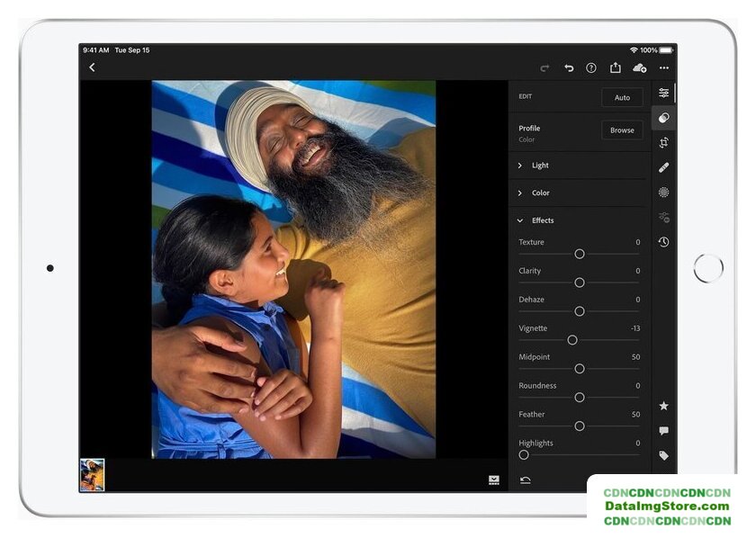Screen dimensions: 756x538
Task: Select the healing brush tool
Action: [x=664, y=167]
